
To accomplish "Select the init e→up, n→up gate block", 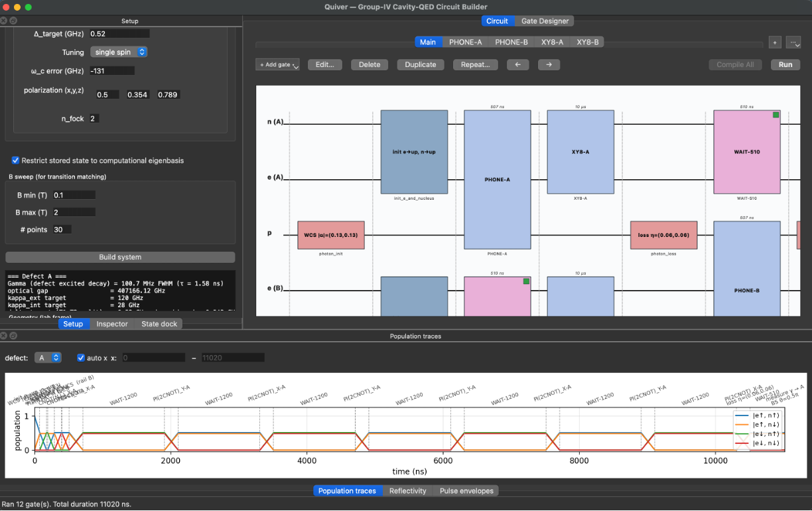I will (414, 152).
